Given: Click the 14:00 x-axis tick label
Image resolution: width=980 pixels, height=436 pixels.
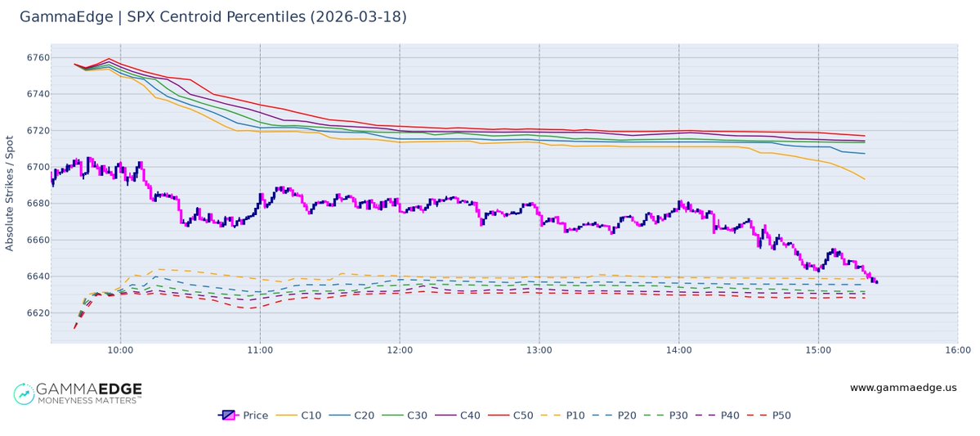Looking at the screenshot, I should (x=678, y=350).
